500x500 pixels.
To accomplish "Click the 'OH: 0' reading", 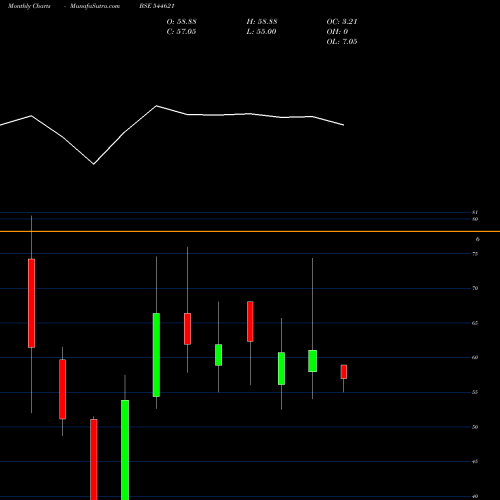I will (x=337, y=32).
